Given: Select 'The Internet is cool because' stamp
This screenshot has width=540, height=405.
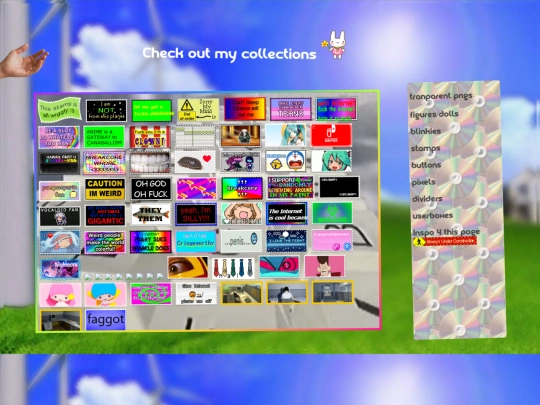Looking at the screenshot, I should point(287,214).
